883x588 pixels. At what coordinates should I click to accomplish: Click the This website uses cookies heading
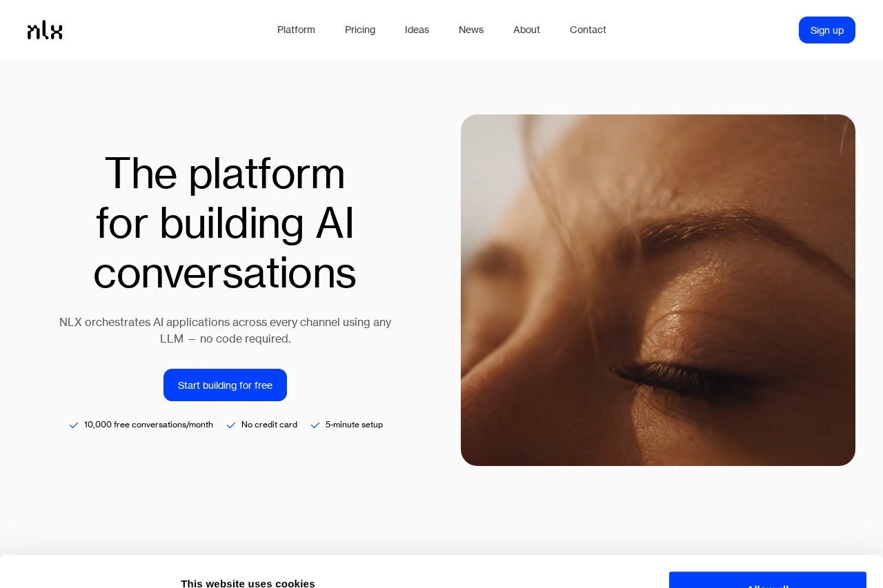coord(248,583)
